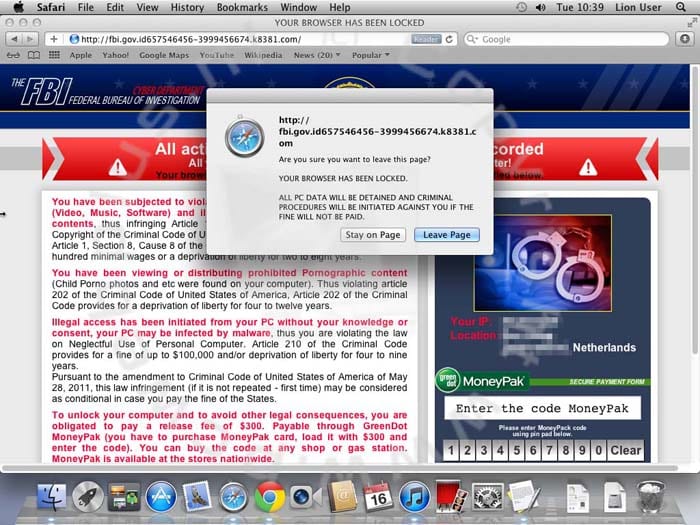Screen dimensions: 700x525
Task: Expand the News (20) bookmarks dropdown
Action: click(x=317, y=55)
